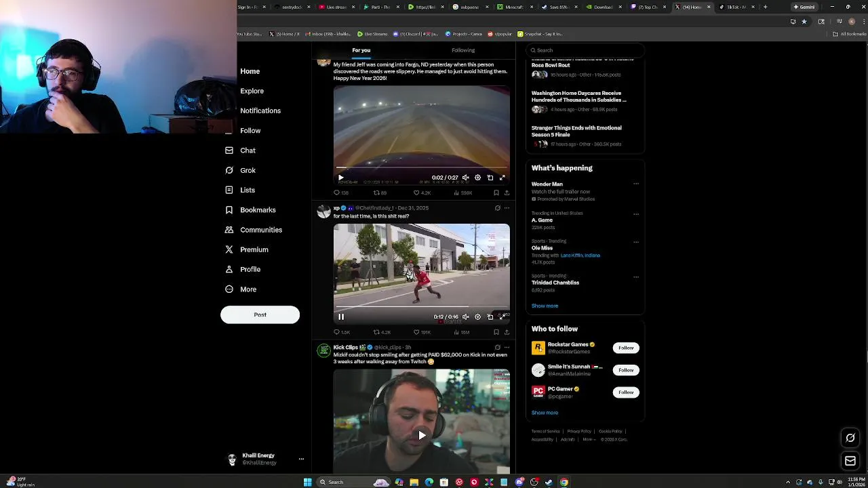The width and height of the screenshot is (868, 488).
Task: Pause the xp street video
Action: click(x=341, y=317)
